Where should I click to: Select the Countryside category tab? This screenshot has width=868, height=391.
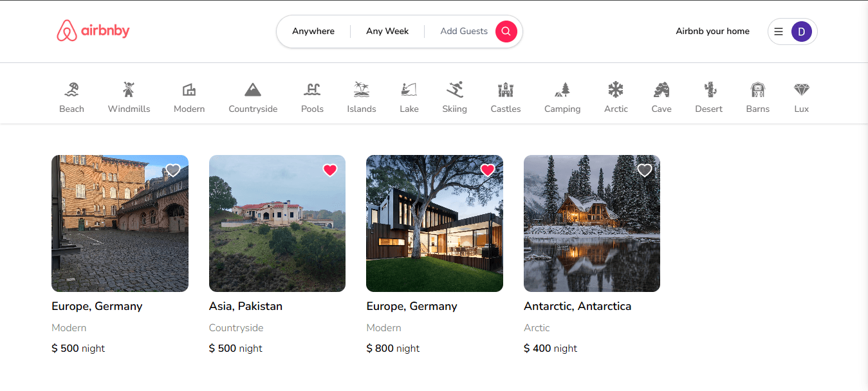coord(253,97)
